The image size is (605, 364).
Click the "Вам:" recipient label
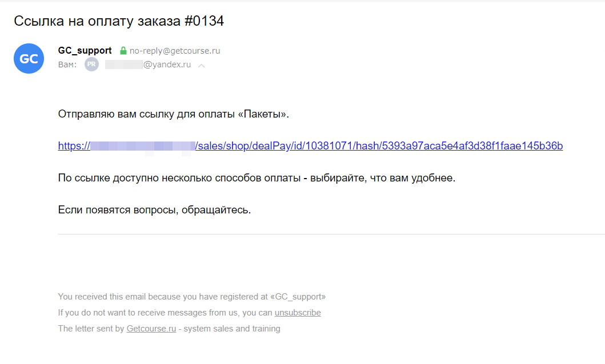pos(67,64)
